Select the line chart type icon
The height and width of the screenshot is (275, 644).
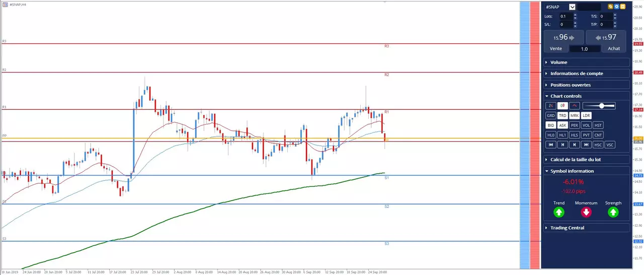(x=575, y=106)
